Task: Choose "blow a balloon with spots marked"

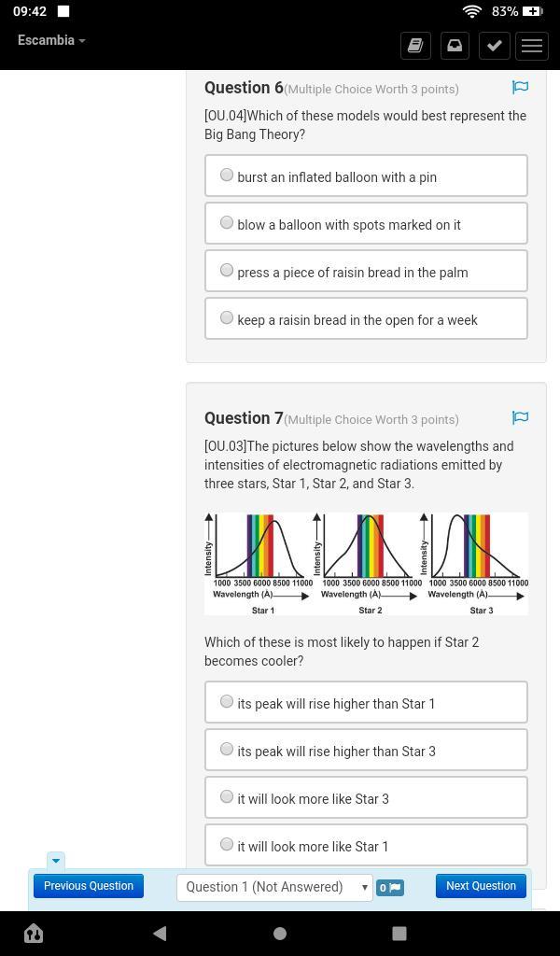Action: click(227, 223)
